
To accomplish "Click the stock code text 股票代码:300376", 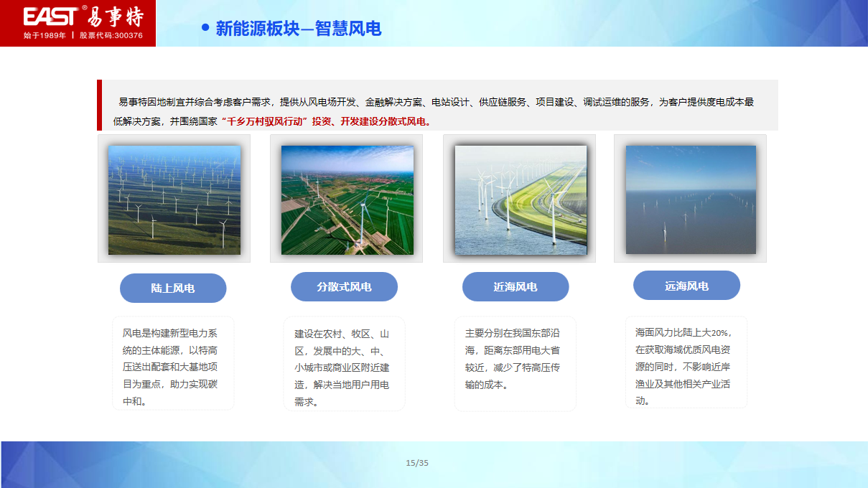I will pyautogui.click(x=111, y=35).
